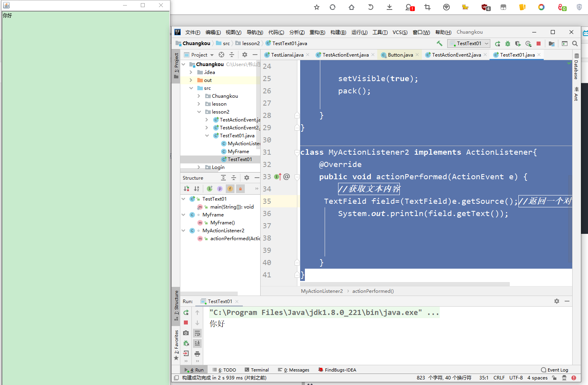Toggle Soft-Wrap in the Run console

tap(197, 333)
